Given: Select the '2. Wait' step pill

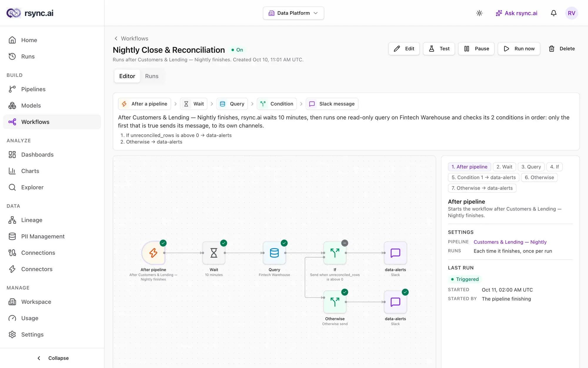Looking at the screenshot, I should pyautogui.click(x=504, y=167).
